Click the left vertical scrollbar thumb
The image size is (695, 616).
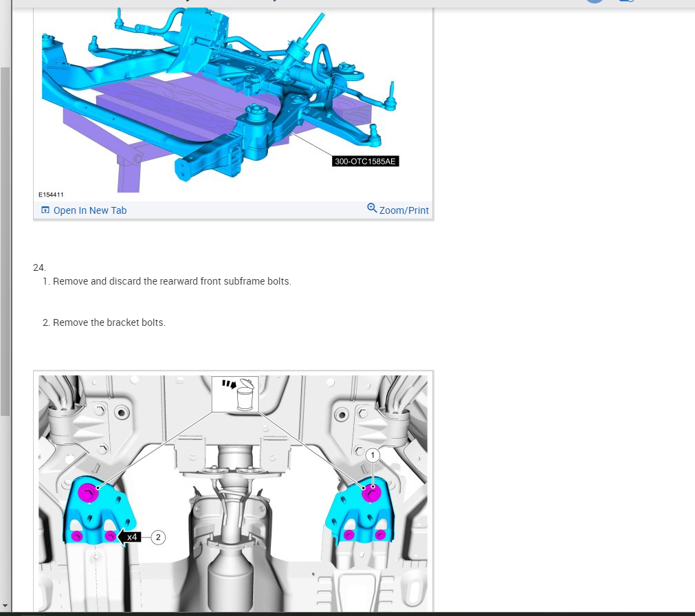tap(5, 241)
